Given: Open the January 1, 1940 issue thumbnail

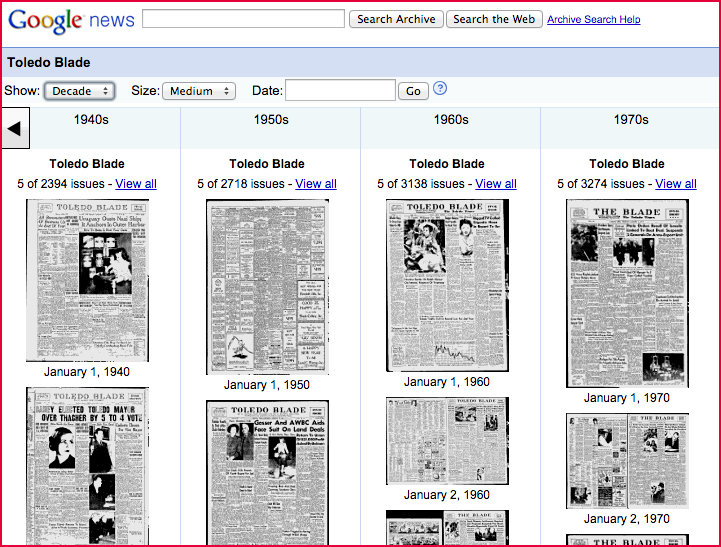Looking at the screenshot, I should click(x=87, y=280).
